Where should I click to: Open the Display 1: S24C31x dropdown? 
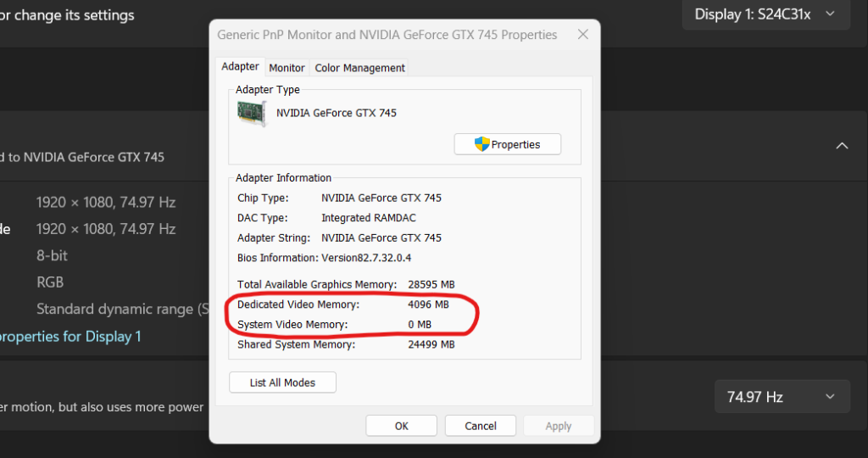point(766,14)
